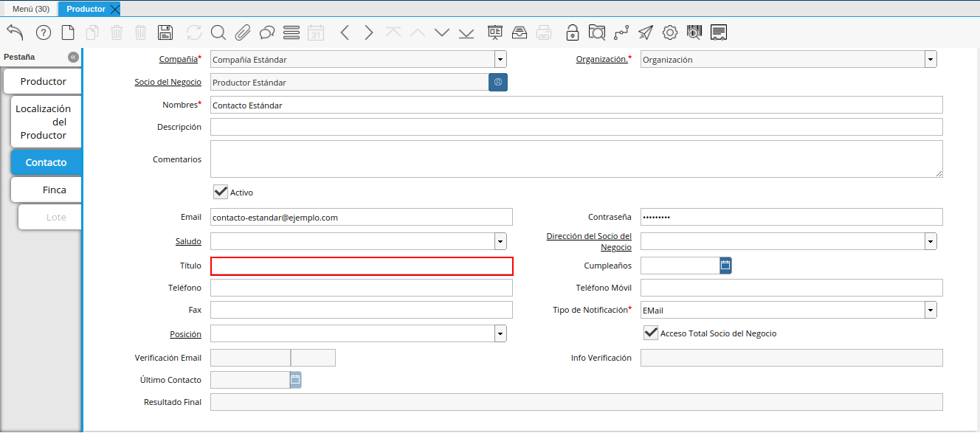Click the Socio del Negocio lookup button

pyautogui.click(x=498, y=83)
